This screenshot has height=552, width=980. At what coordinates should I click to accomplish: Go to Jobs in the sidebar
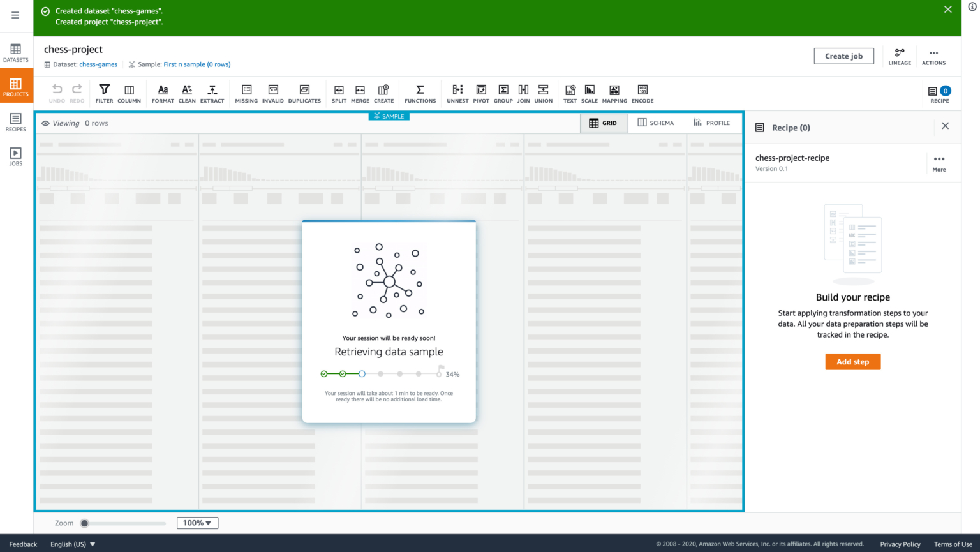click(16, 156)
